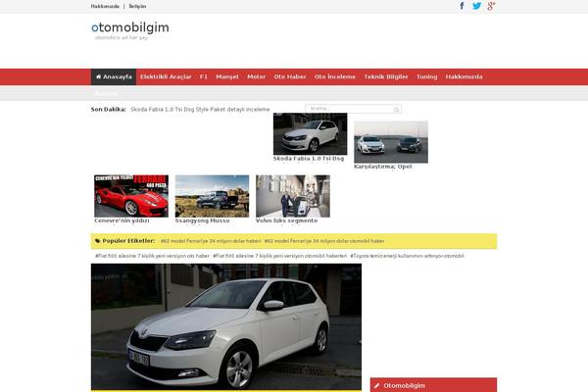Click the Ssangyong Musso caption link

click(202, 220)
